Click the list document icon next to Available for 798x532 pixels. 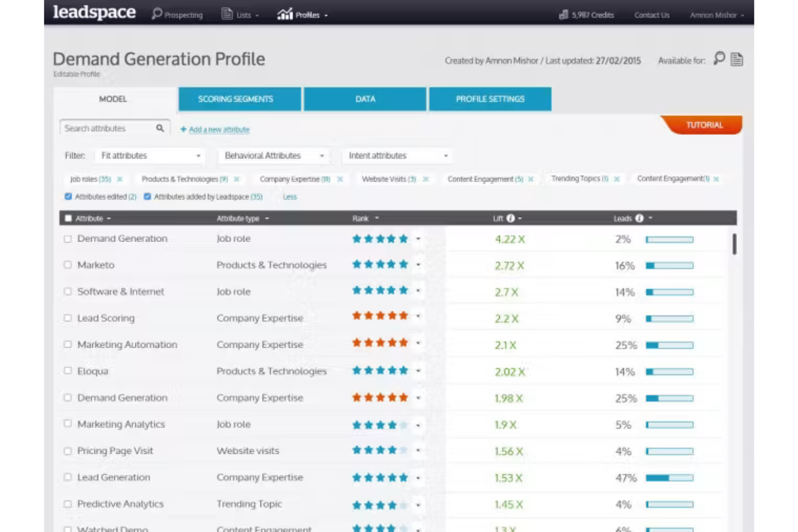coord(737,59)
